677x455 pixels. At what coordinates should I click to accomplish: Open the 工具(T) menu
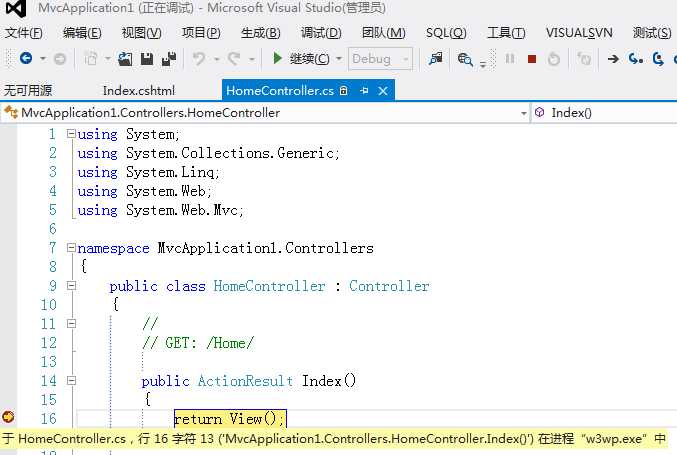tap(506, 33)
